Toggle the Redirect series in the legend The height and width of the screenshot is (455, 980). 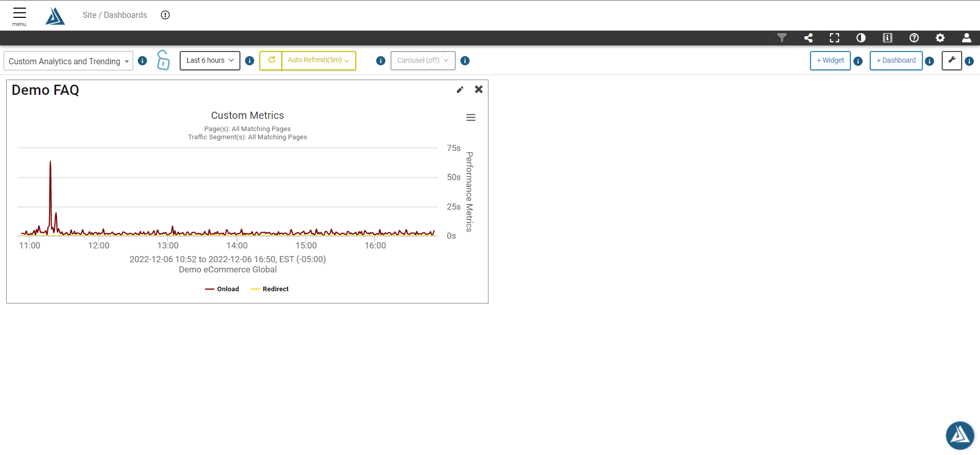269,289
